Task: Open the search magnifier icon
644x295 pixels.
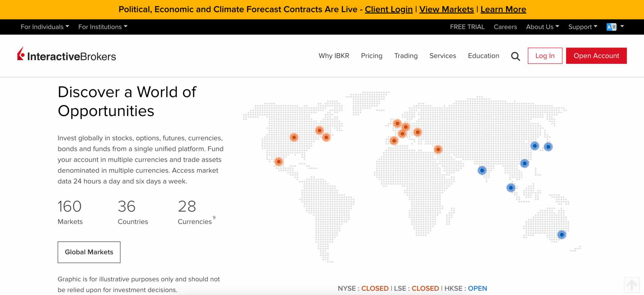Action: (x=516, y=56)
